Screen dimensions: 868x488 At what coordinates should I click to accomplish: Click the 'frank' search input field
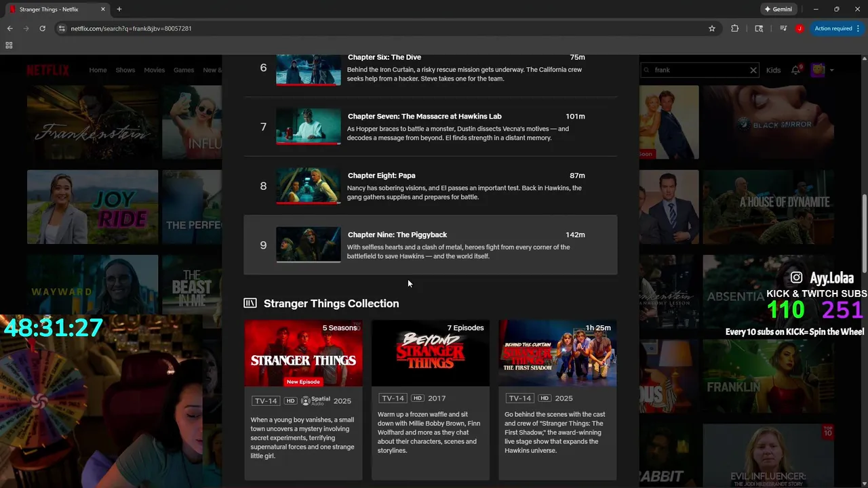[698, 70]
